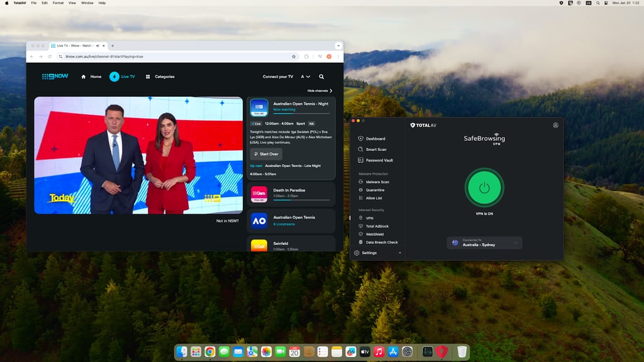Open Smart Scan in TotalAV sidebar
The width and height of the screenshot is (644, 362).
(372, 150)
